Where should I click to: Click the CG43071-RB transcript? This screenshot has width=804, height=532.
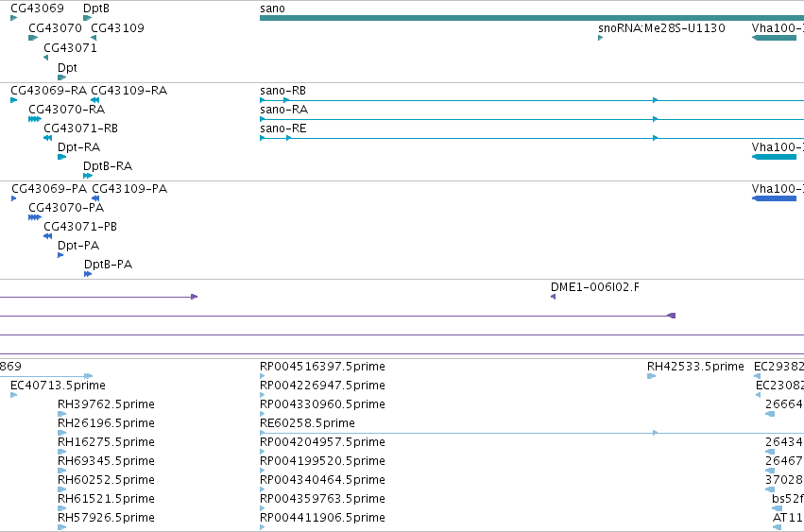point(47,138)
